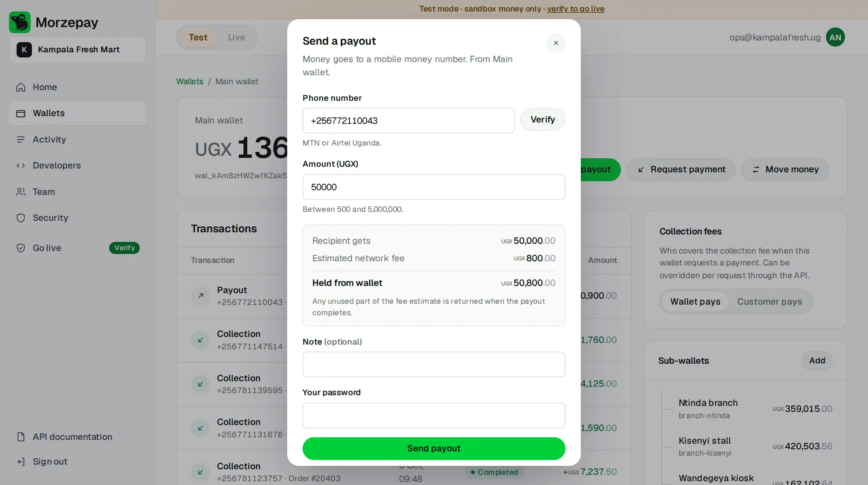This screenshot has width=868, height=485.
Task: Open the Home sidebar item
Action: (x=77, y=87)
